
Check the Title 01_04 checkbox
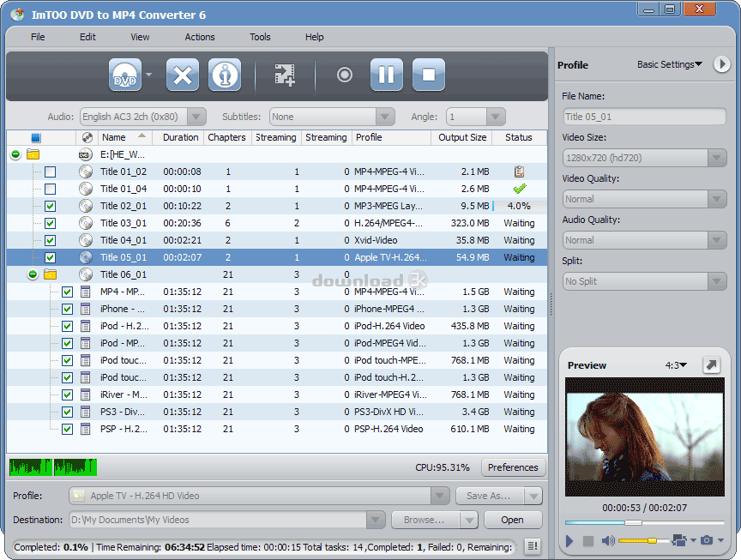50,189
